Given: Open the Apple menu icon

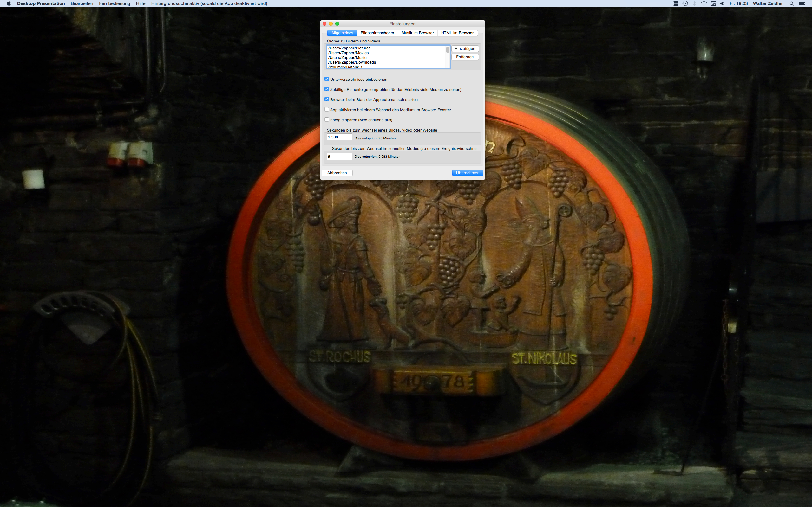Looking at the screenshot, I should [9, 3].
